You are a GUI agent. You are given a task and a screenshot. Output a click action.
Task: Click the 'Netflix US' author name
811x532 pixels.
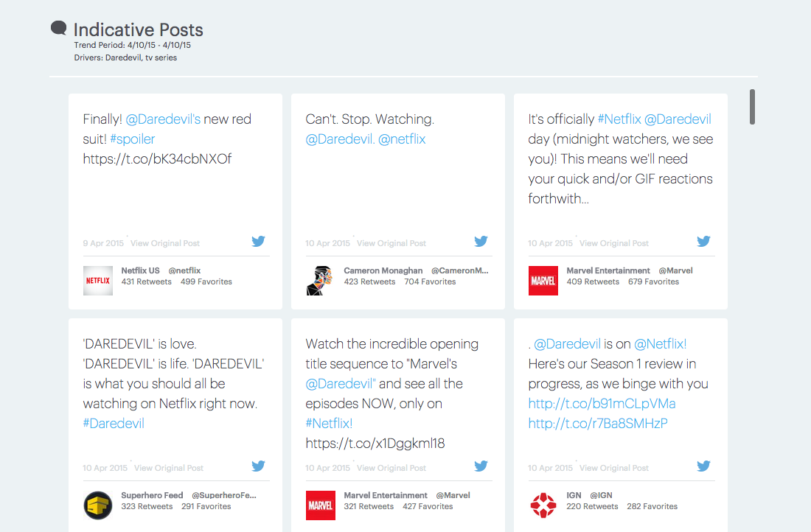coord(141,270)
